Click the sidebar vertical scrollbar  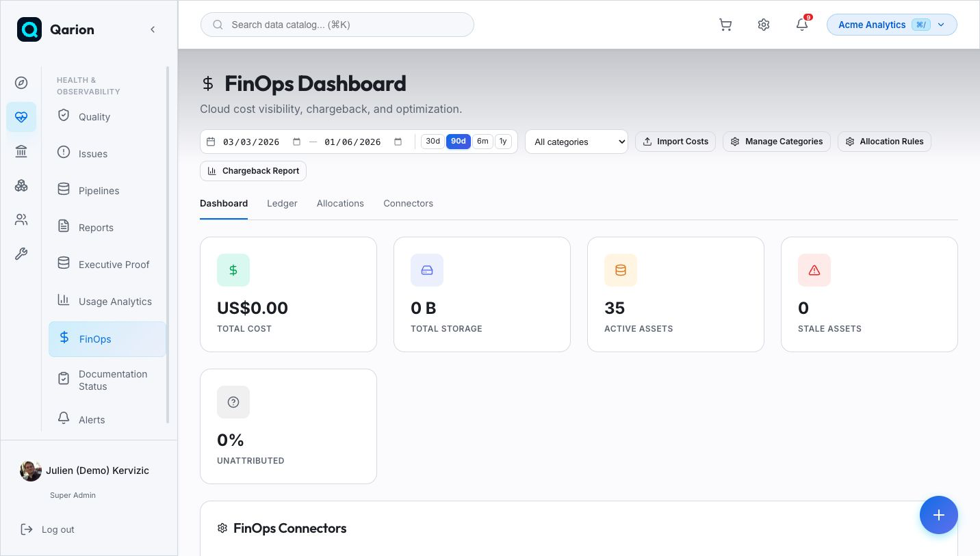pos(168,245)
